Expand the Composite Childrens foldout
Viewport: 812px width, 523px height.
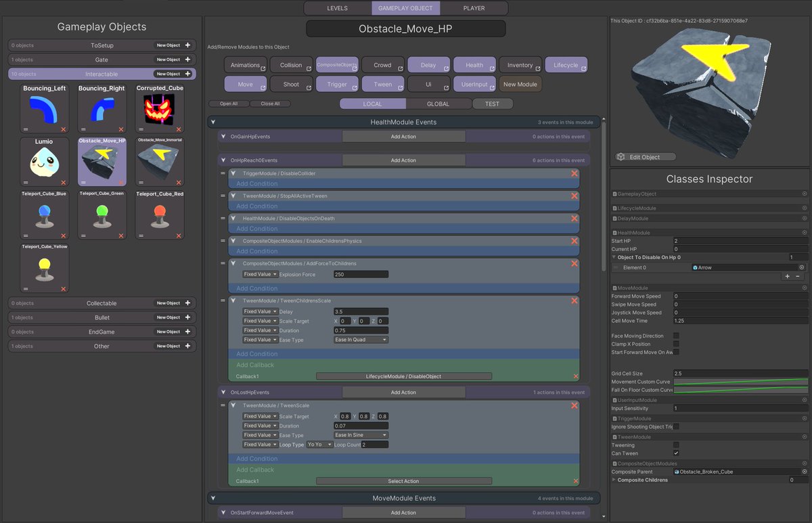(x=614, y=480)
